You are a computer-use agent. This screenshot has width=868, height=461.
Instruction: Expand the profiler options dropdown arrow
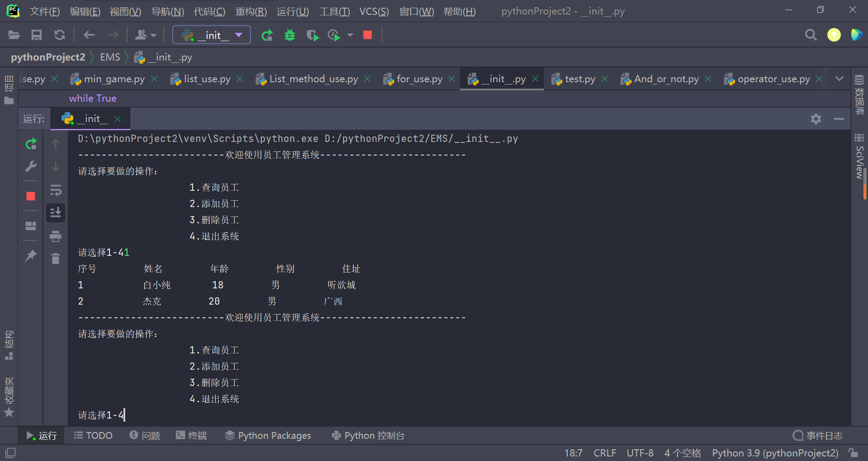pos(350,35)
